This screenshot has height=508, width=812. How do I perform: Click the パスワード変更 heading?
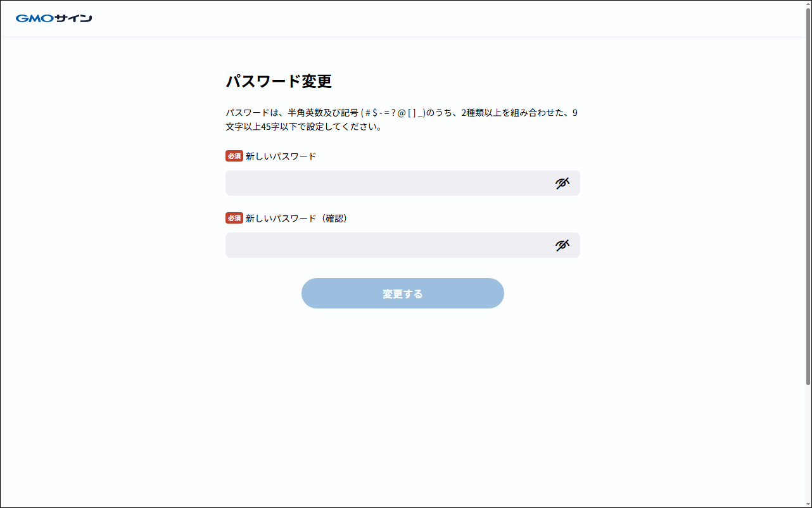279,81
